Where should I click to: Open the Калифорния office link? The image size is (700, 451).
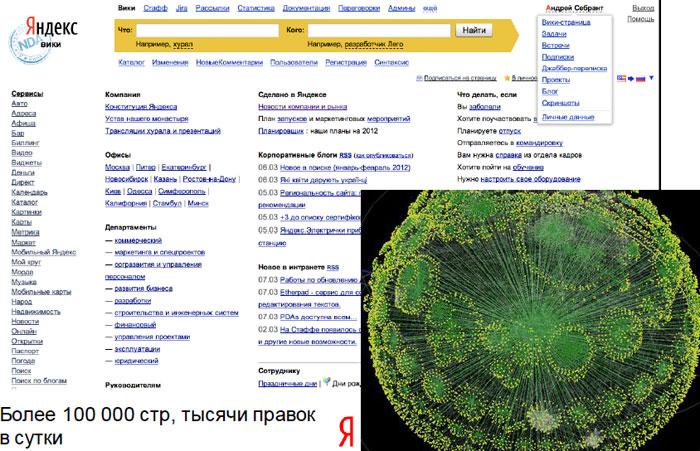tap(126, 204)
